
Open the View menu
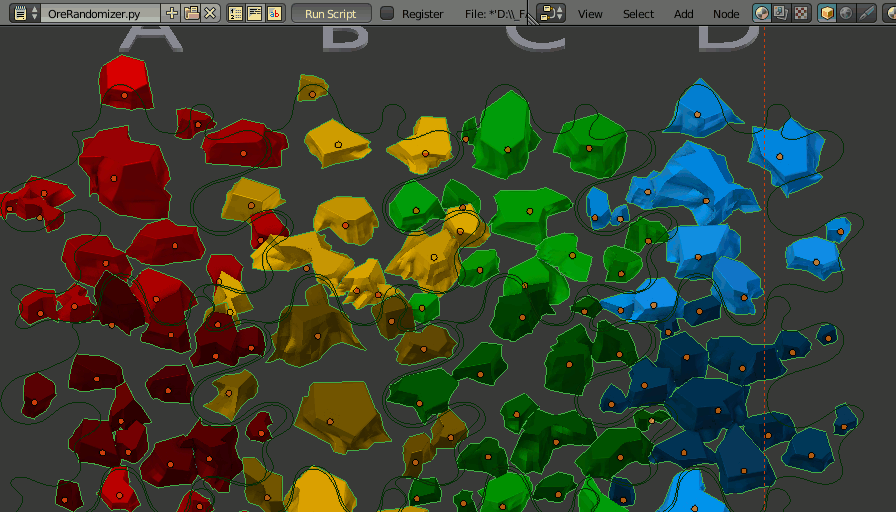[590, 14]
